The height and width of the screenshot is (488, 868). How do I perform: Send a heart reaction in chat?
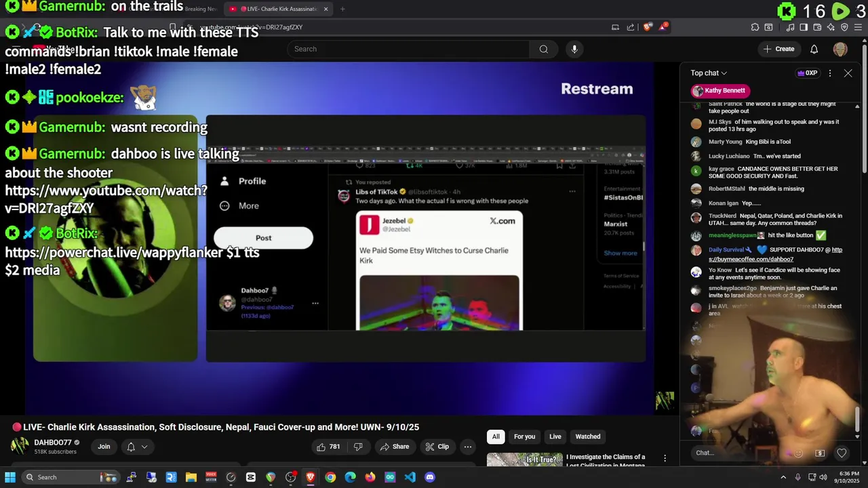point(842,453)
